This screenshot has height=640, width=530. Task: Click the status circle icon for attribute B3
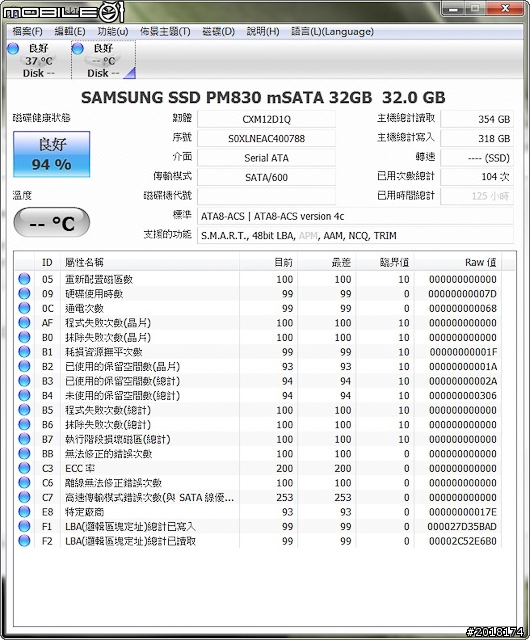click(x=24, y=381)
